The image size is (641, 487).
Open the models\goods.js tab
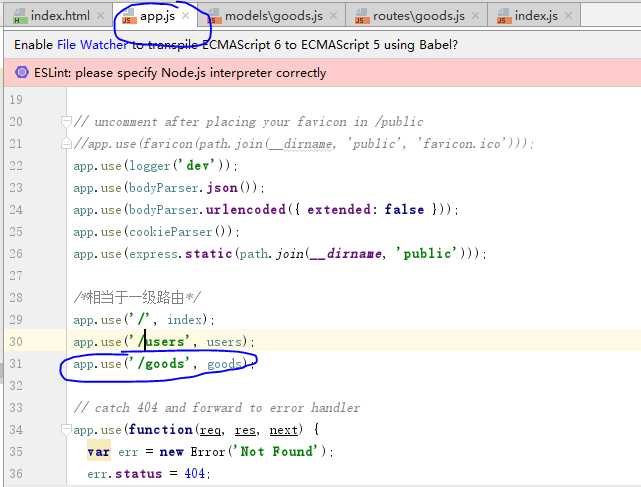point(273,16)
